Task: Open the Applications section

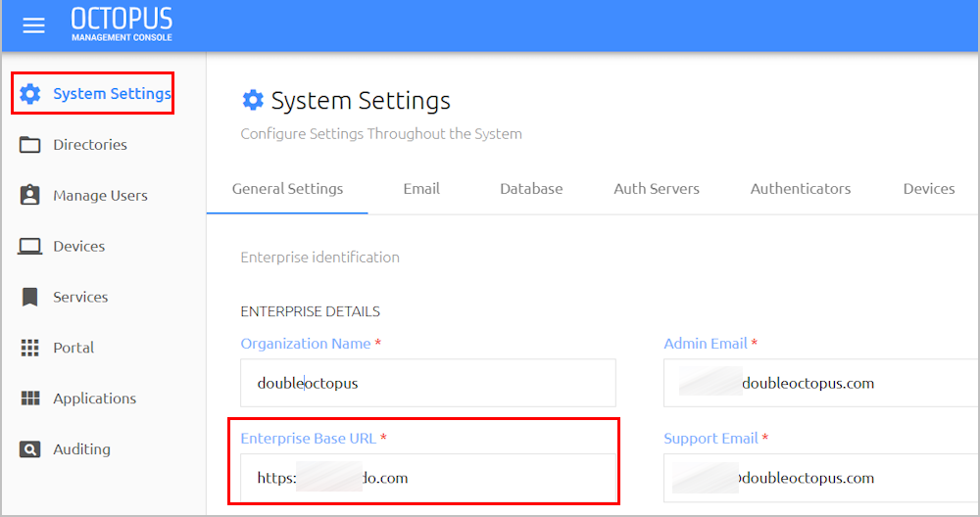Action: [94, 399]
